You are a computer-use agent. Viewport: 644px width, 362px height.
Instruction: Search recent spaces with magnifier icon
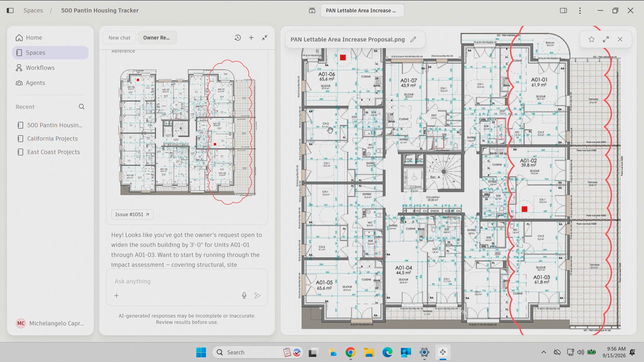click(82, 107)
